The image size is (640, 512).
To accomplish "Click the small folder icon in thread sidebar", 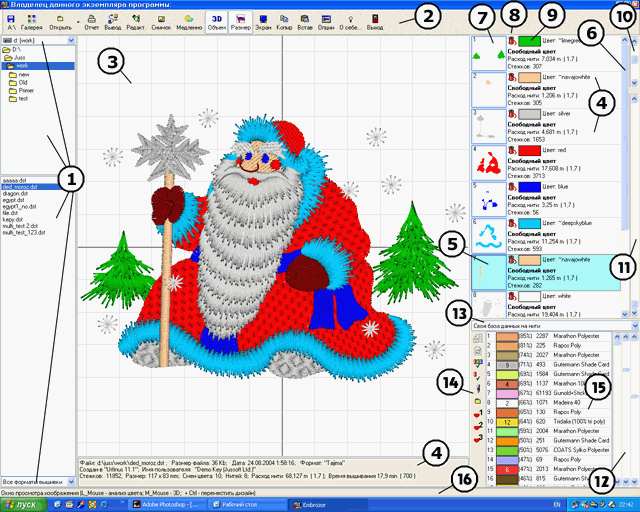I will coord(478,401).
